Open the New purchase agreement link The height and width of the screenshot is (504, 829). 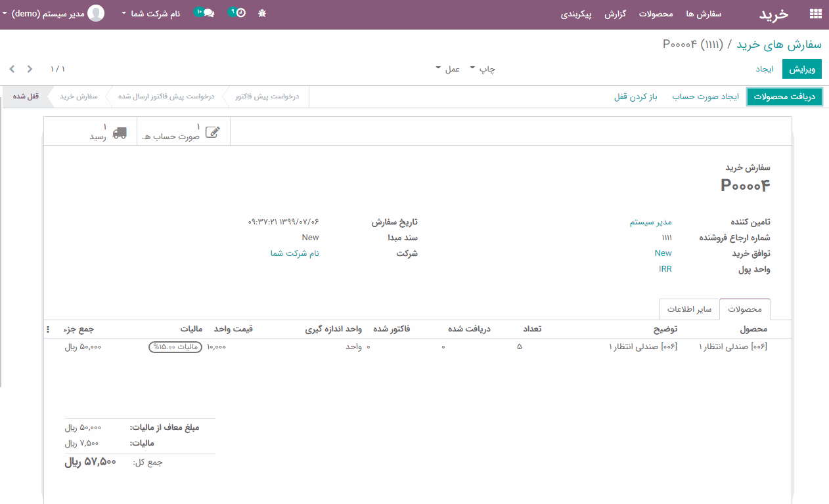(x=663, y=253)
